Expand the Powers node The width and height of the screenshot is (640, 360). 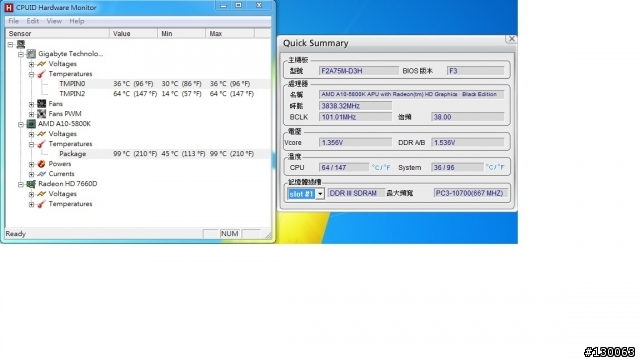[31, 164]
